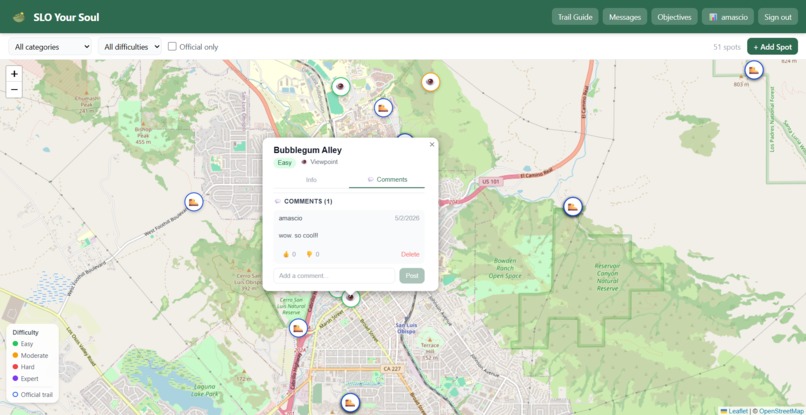
Task: Click the orange Moderate legend dot
Action: (15, 355)
